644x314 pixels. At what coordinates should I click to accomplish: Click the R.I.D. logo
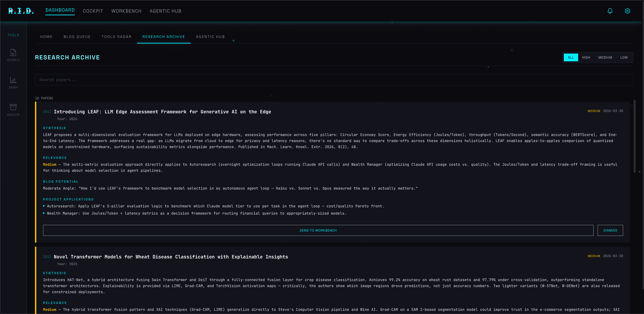coord(21,11)
